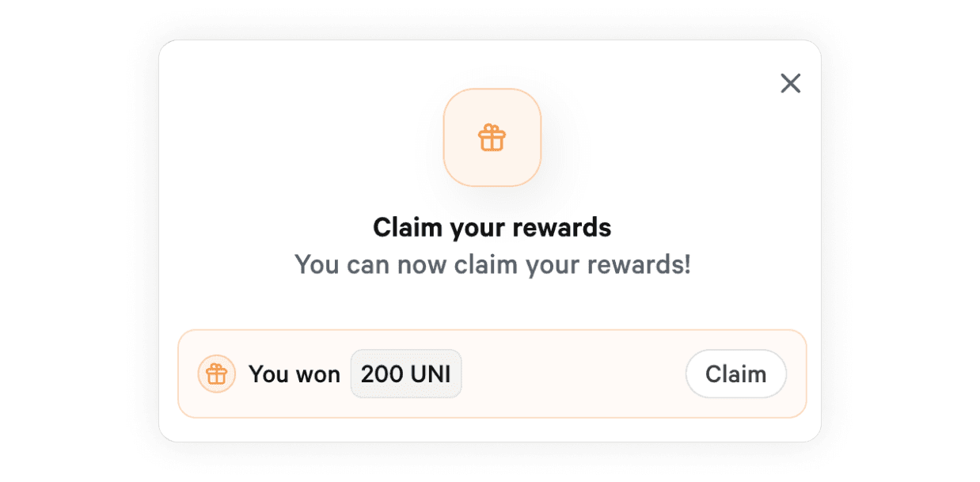Click the small round gift icon beside You won
The height and width of the screenshot is (482, 980).
click(216, 374)
